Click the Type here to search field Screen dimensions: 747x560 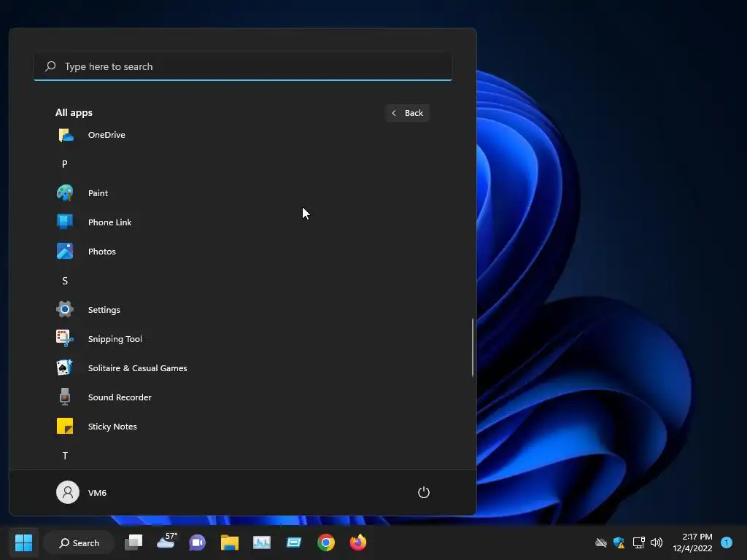243,66
